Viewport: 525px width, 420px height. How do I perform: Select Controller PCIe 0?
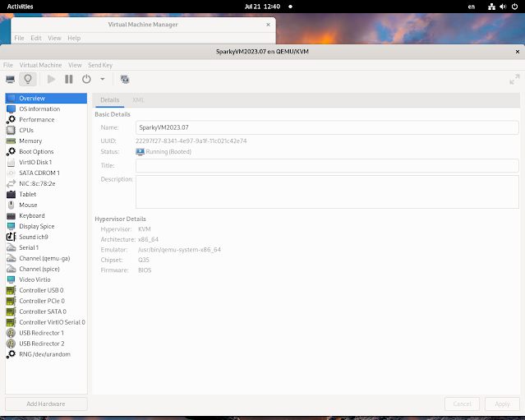click(46, 301)
